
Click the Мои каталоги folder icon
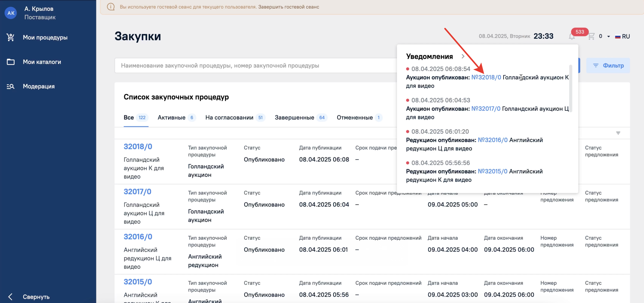11,62
